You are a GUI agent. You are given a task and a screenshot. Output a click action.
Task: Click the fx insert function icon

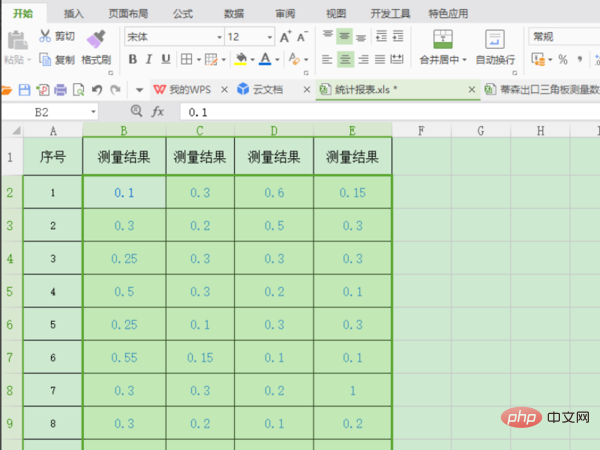[158, 112]
